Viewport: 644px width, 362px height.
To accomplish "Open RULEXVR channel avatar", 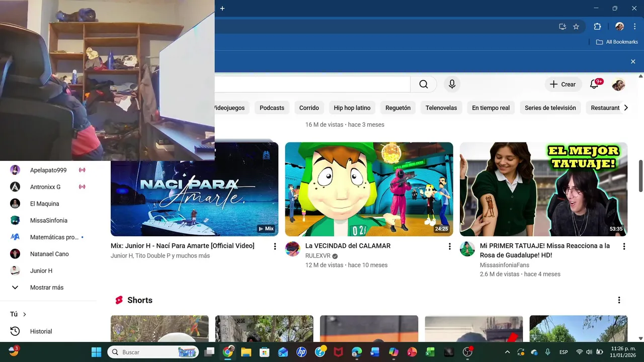I will [x=292, y=249].
